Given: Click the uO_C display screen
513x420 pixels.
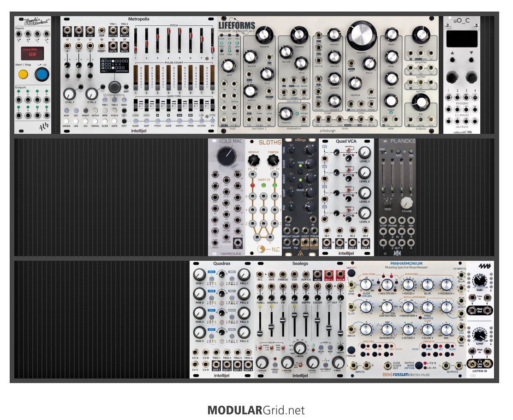Looking at the screenshot, I should point(462,39).
